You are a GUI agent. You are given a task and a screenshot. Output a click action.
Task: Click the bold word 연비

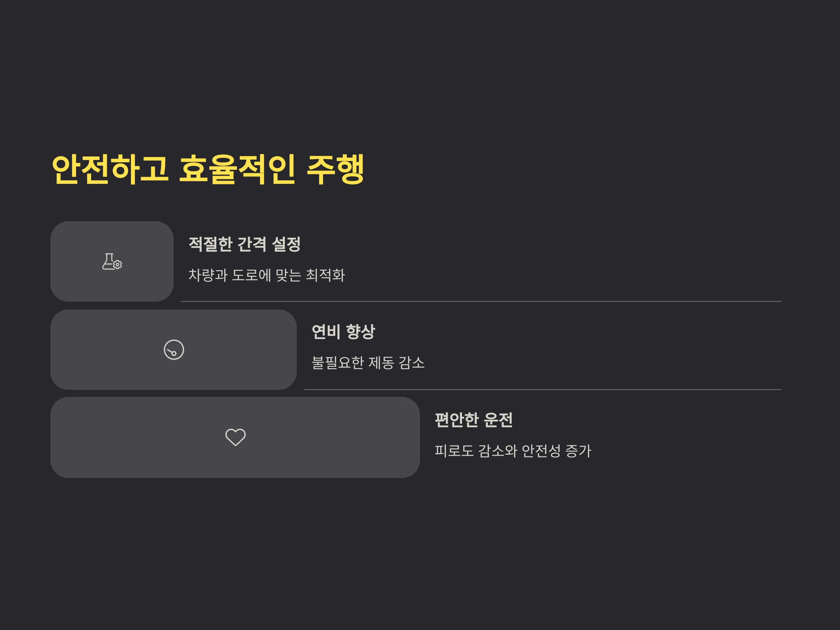point(326,332)
